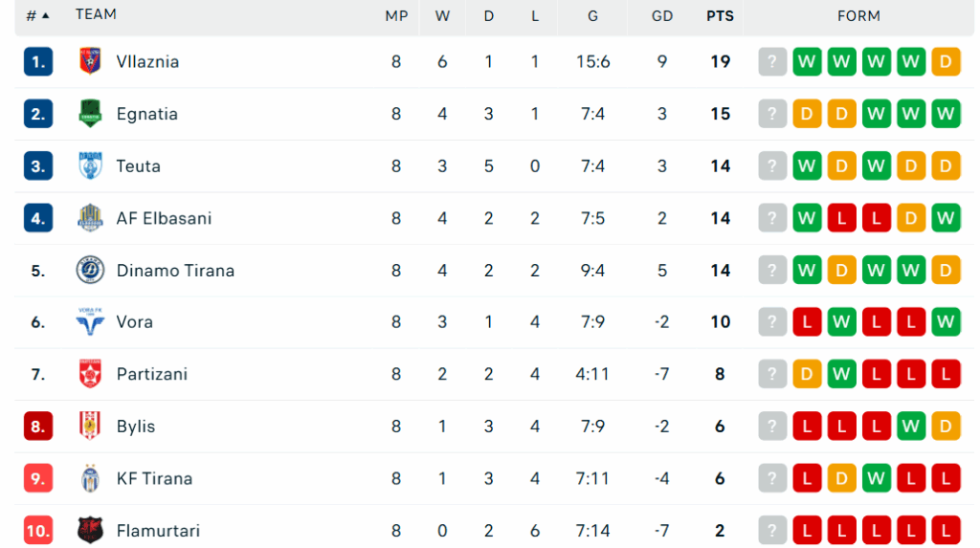
Task: Click the AF Elbasani team badge
Action: pos(90,218)
